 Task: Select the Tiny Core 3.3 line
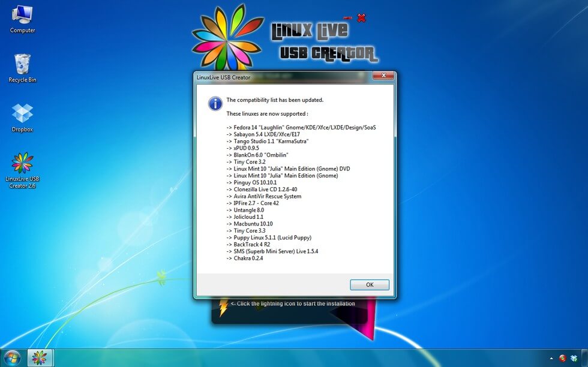tap(246, 230)
